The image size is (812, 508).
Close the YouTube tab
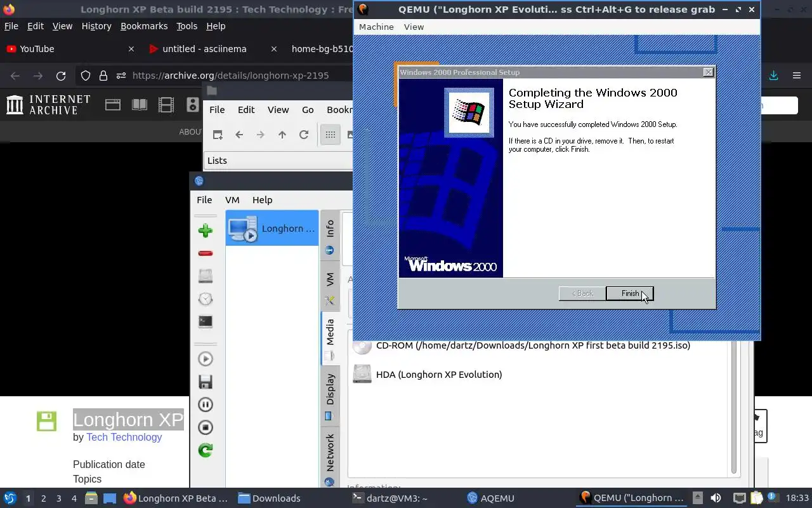tap(131, 49)
